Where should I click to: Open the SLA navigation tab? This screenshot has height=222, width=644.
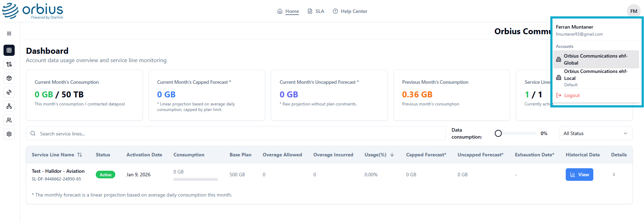(x=316, y=11)
